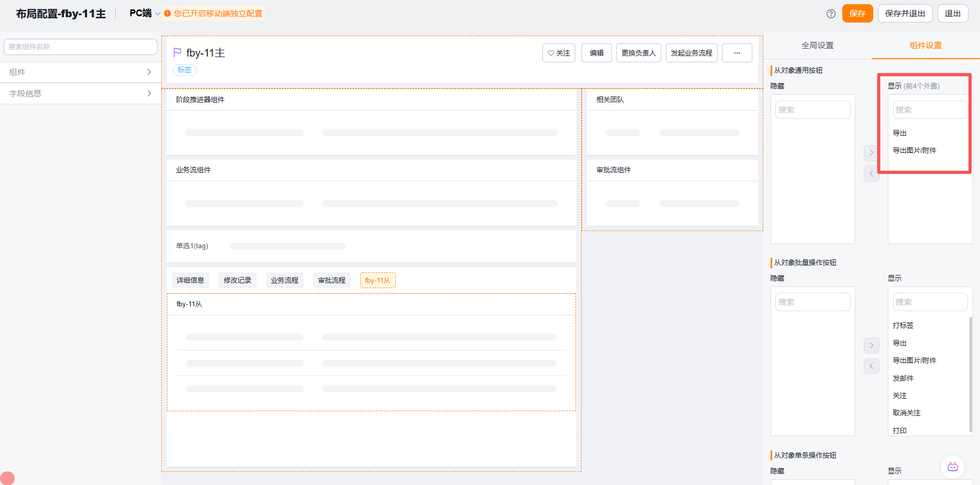This screenshot has height=485, width=980.
Task: Click the help question mark icon in top bar
Action: click(831, 14)
